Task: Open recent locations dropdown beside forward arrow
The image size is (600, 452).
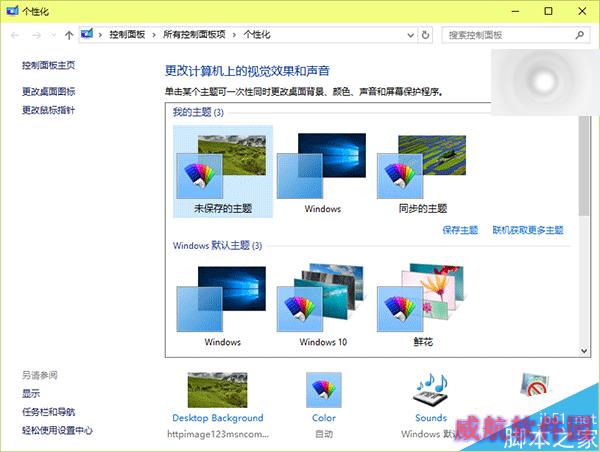Action: click(x=54, y=35)
